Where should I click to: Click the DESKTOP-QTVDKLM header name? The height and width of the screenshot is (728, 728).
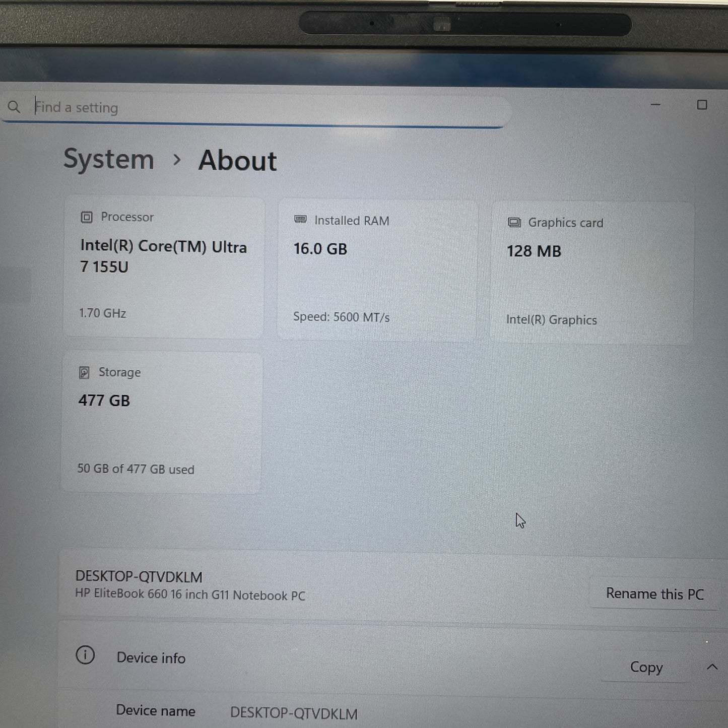(x=139, y=577)
